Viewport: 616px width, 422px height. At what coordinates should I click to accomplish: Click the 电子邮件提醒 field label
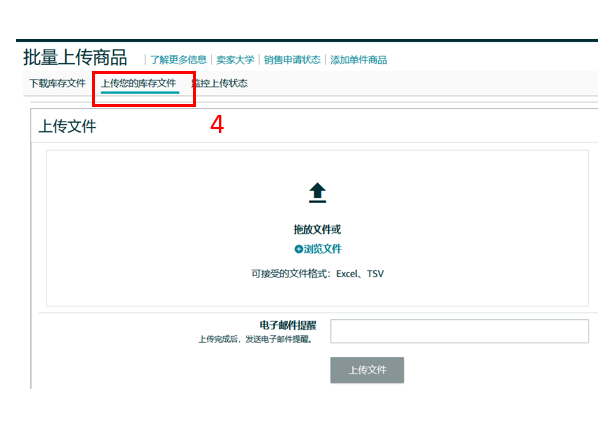[287, 325]
